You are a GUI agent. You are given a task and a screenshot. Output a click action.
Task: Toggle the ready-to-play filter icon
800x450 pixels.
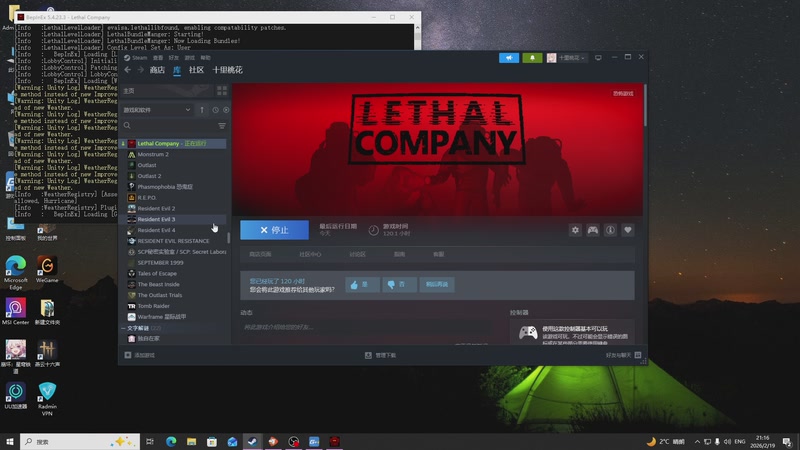[226, 110]
